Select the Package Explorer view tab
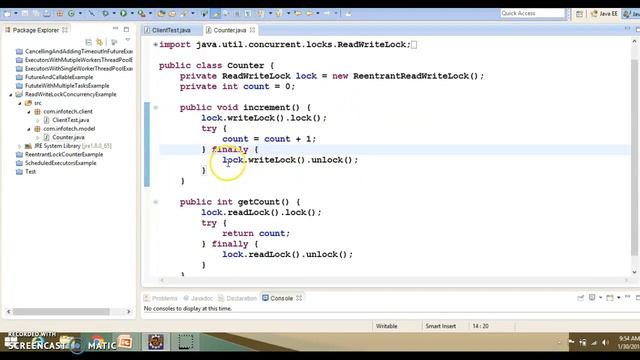640x360 pixels. 36,30
